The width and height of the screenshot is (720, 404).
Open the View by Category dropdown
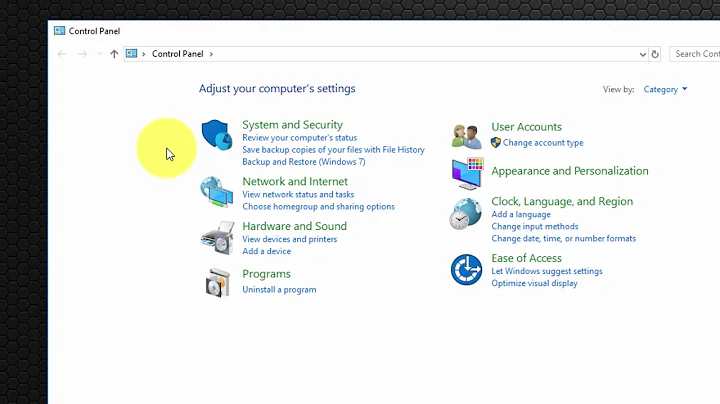[x=665, y=89]
